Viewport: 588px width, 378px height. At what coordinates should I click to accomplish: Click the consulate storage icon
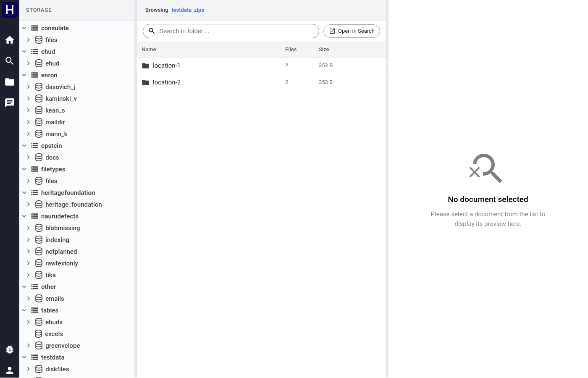(34, 28)
